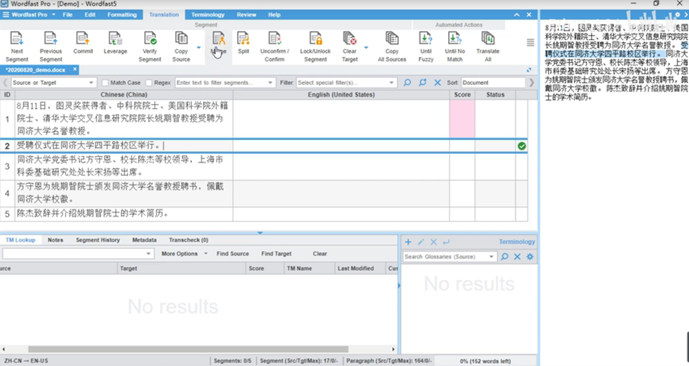Click Find Source button
Viewport: 689px width, 366px height.
pyautogui.click(x=232, y=254)
